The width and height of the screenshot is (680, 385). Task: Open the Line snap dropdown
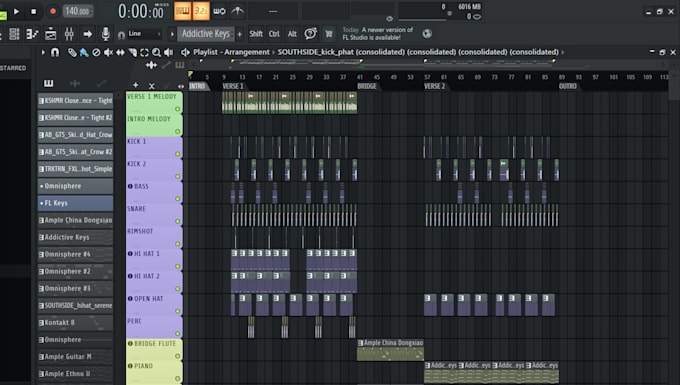point(144,34)
